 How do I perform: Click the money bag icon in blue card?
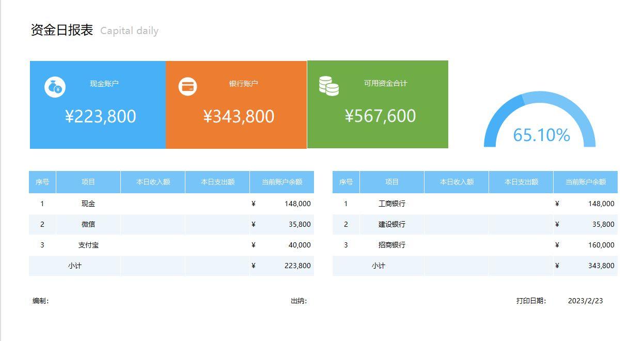55,87
